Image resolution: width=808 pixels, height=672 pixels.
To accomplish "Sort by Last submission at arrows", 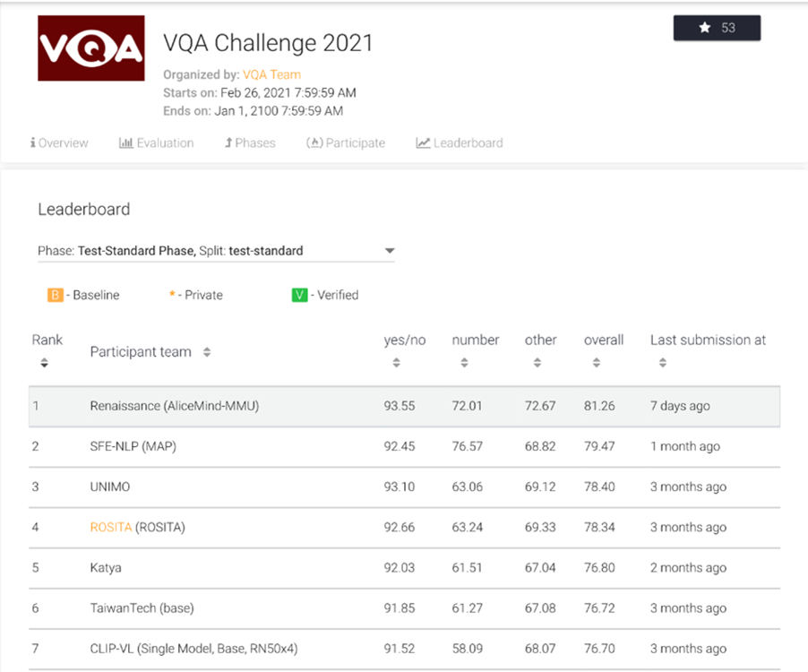I will [x=662, y=363].
